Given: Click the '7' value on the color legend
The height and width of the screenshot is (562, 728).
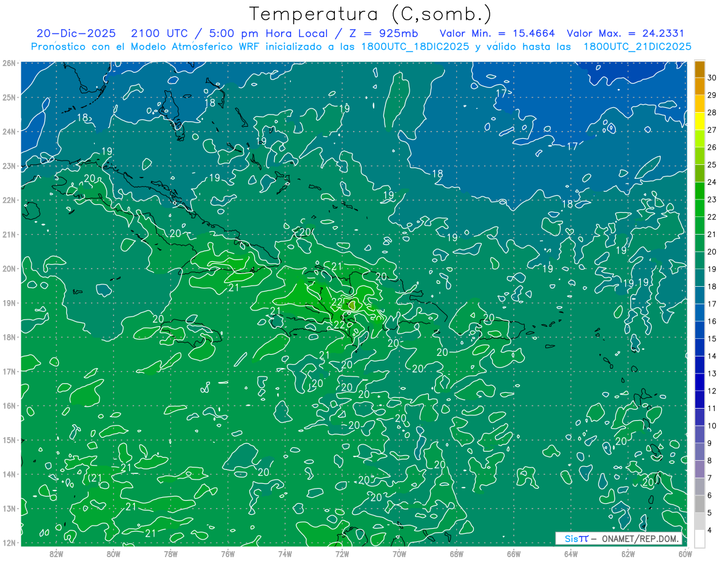Looking at the screenshot, I should tap(709, 478).
